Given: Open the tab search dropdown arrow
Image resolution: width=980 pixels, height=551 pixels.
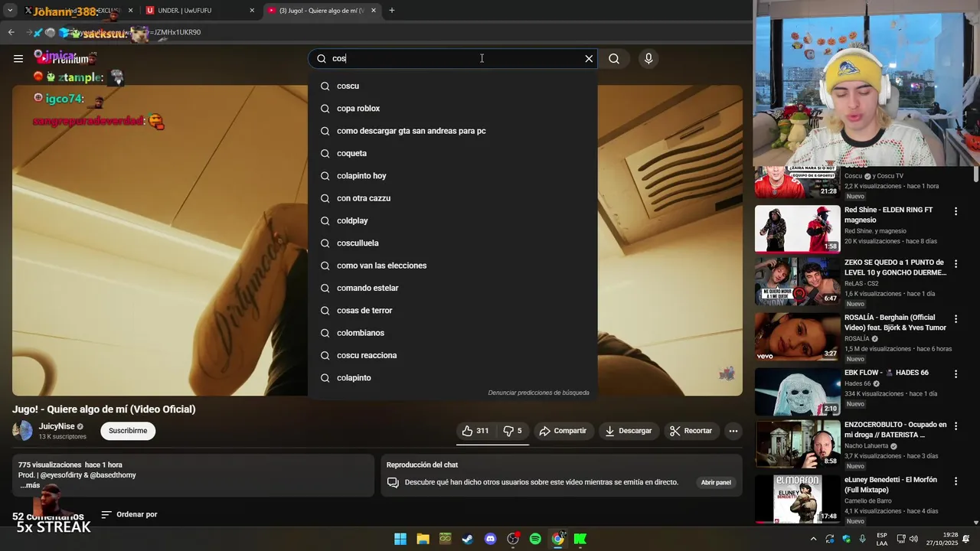Looking at the screenshot, I should [x=10, y=10].
